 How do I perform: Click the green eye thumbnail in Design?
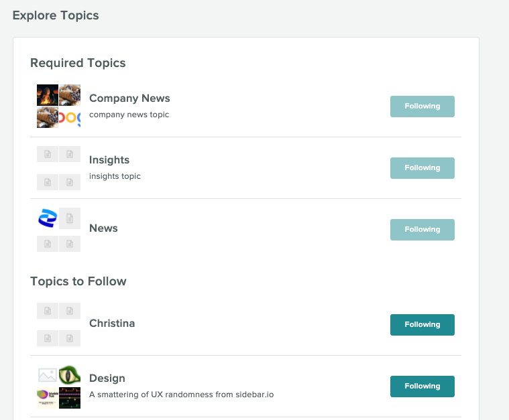[x=70, y=375]
